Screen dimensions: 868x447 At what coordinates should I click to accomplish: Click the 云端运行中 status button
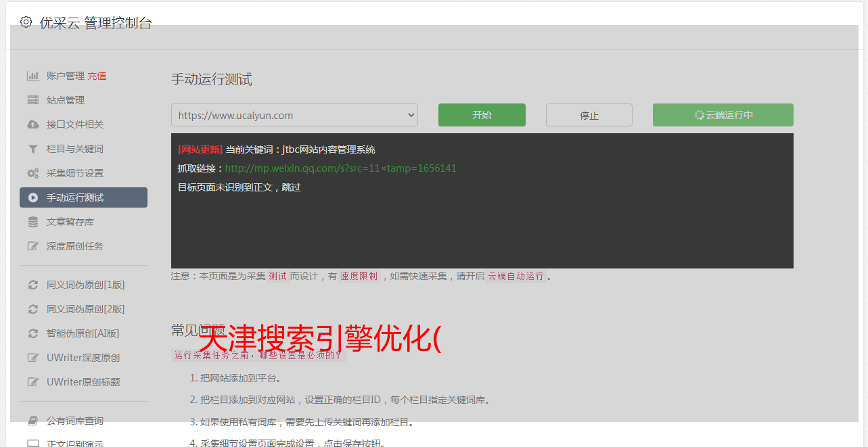(723, 115)
